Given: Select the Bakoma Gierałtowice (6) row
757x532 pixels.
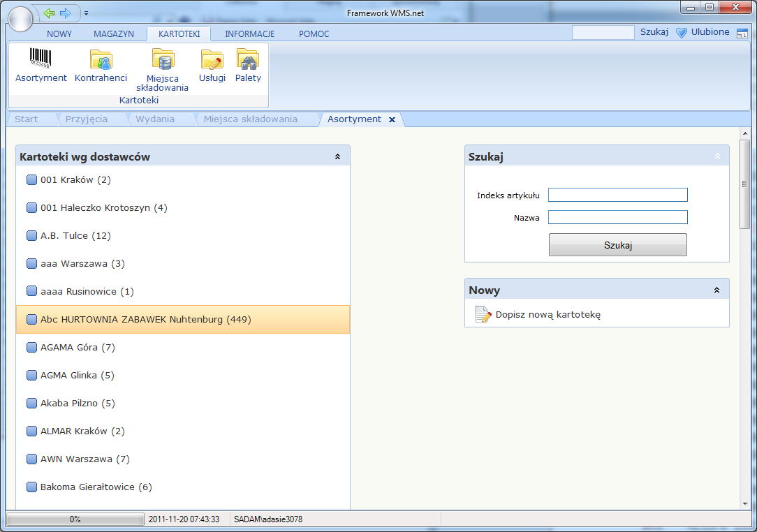Looking at the screenshot, I should point(183,487).
